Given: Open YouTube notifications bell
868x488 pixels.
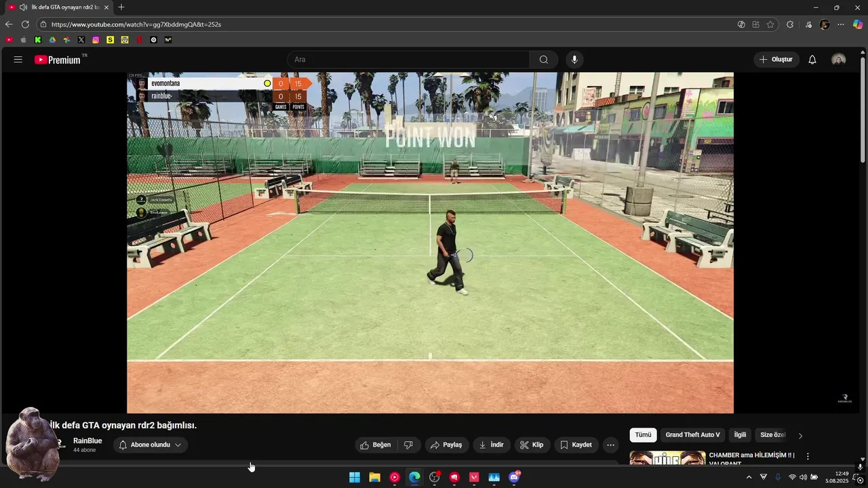Looking at the screenshot, I should pyautogui.click(x=812, y=60).
